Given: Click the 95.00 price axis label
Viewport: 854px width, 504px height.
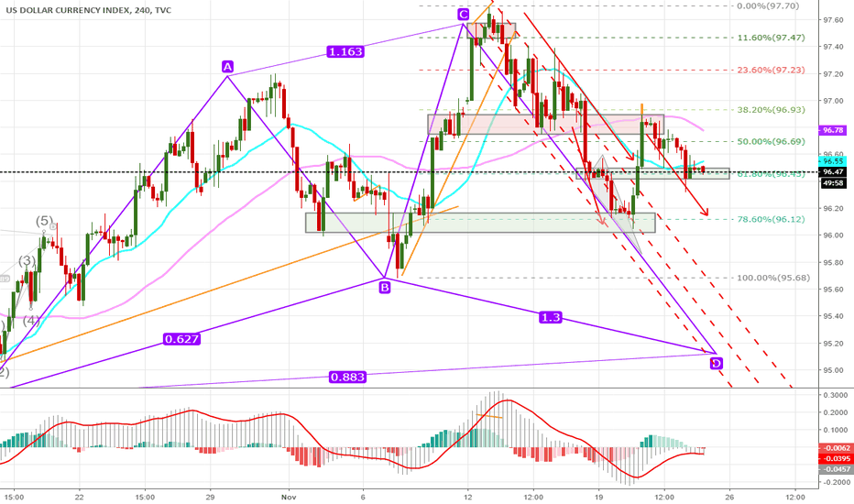Looking at the screenshot, I should (x=833, y=370).
